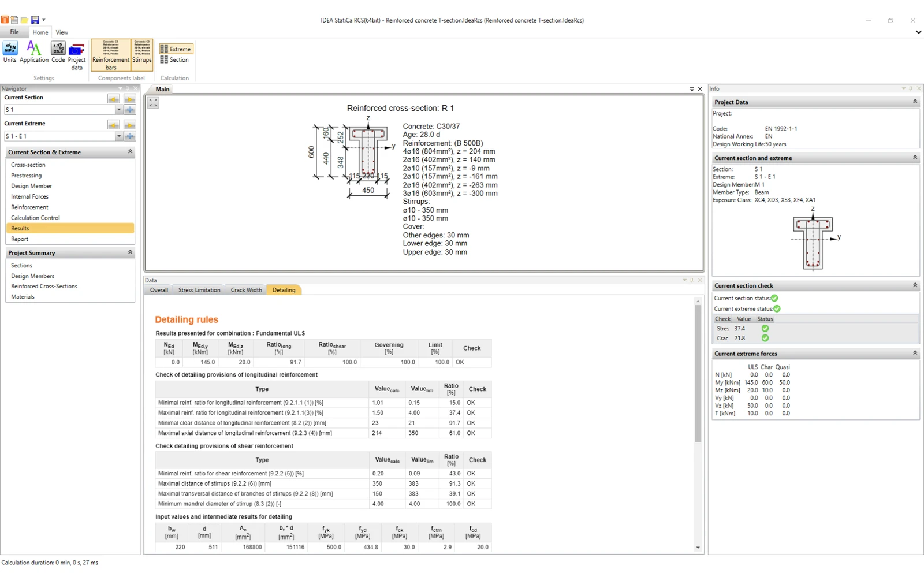924x584 pixels.
Task: Toggle Reinforcement bars label
Action: 111,55
